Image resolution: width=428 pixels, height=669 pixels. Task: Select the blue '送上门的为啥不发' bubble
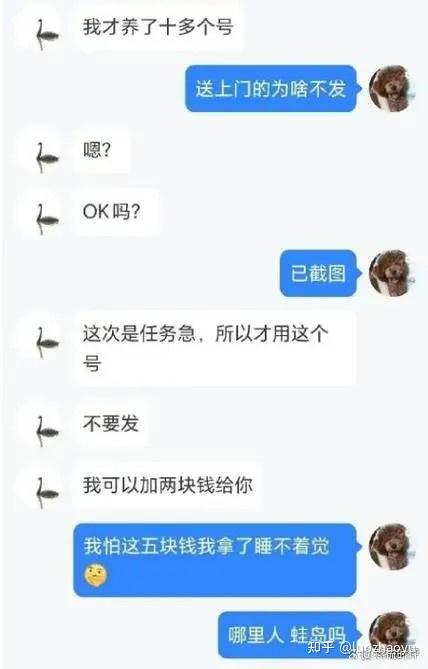pos(271,89)
